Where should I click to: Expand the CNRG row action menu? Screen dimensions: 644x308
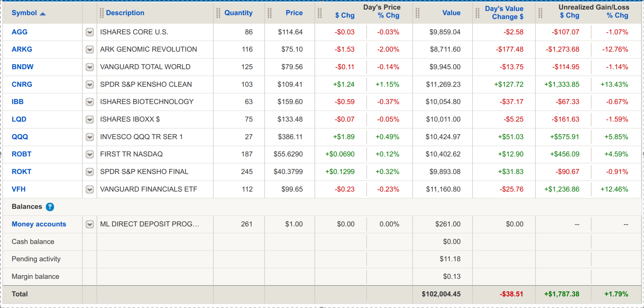(89, 84)
